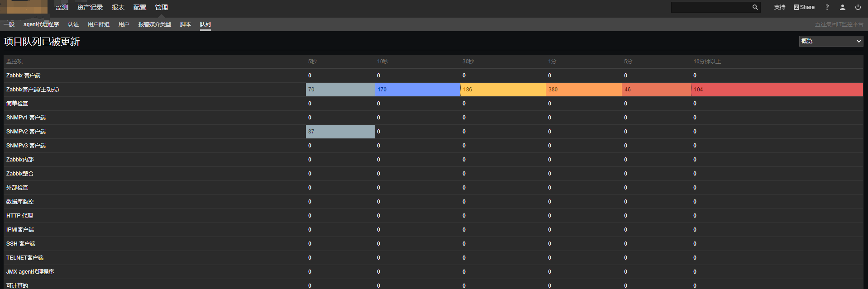The height and width of the screenshot is (289, 868).
Task: Select the 外部检查 row label
Action: 17,188
